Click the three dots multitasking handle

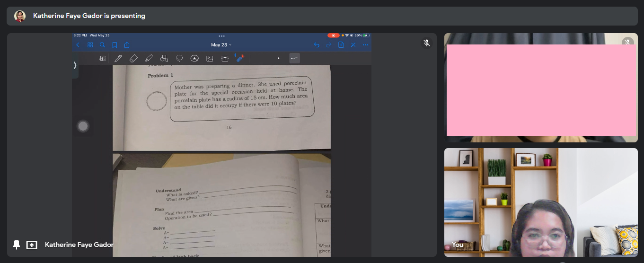click(x=221, y=36)
